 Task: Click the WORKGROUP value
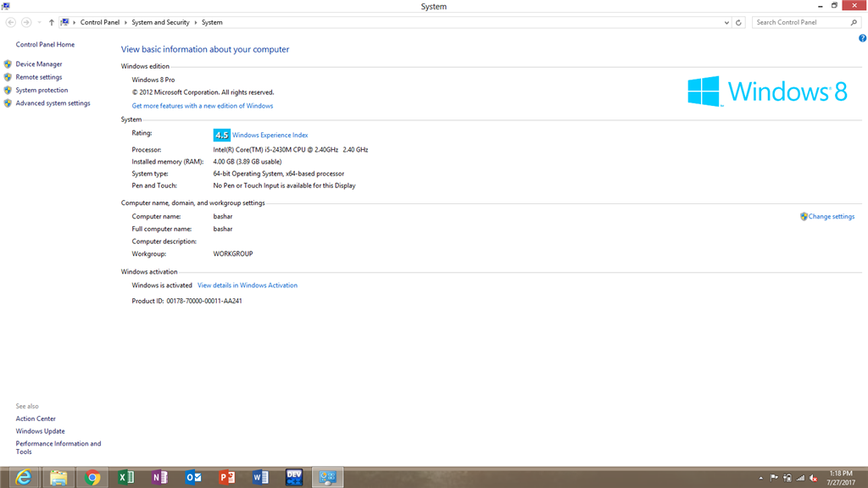click(x=233, y=254)
